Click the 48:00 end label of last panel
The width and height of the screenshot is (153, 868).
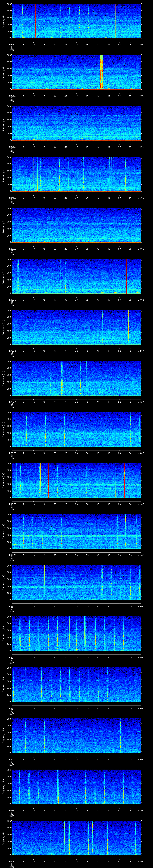[x=141, y=862]
